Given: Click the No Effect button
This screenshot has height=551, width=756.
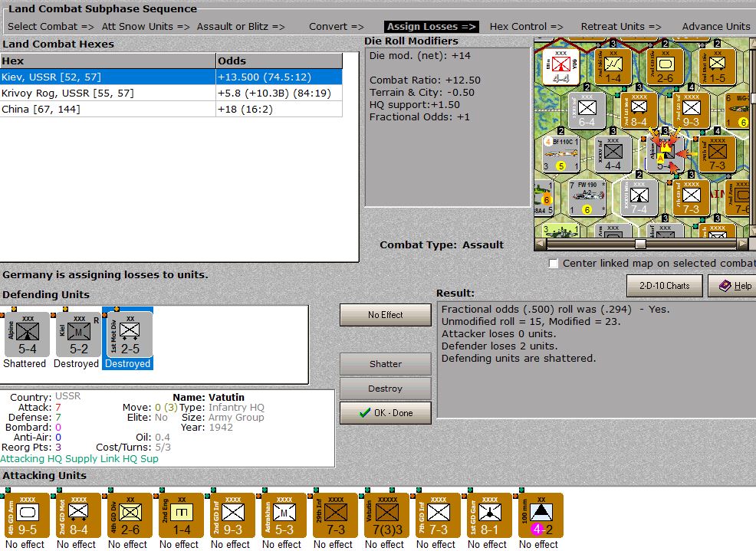Looking at the screenshot, I should (x=385, y=315).
